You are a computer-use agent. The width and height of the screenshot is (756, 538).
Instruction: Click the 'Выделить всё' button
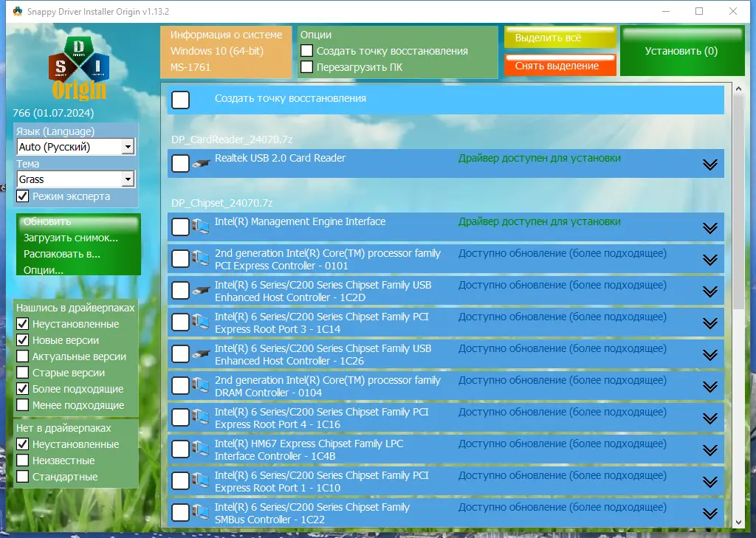click(x=560, y=38)
